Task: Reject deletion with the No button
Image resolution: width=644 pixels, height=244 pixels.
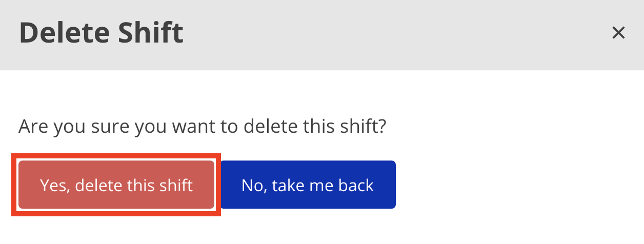Action: click(308, 185)
